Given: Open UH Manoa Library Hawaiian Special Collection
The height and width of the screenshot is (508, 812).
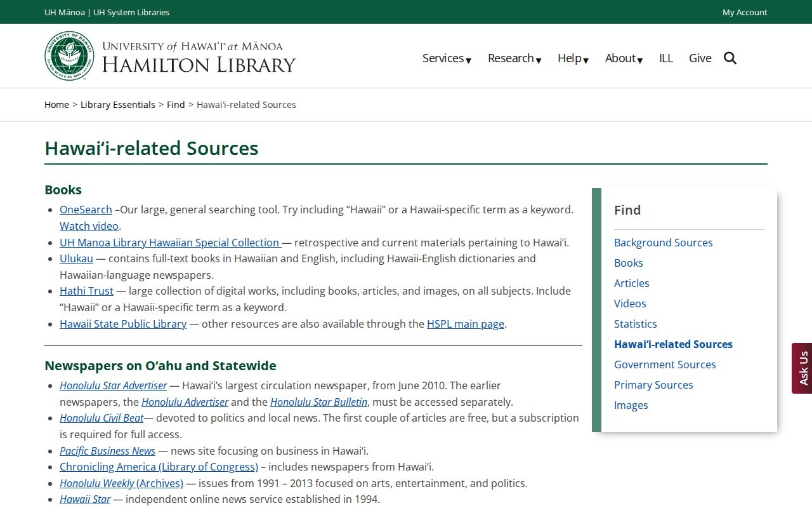Looking at the screenshot, I should (x=171, y=243).
